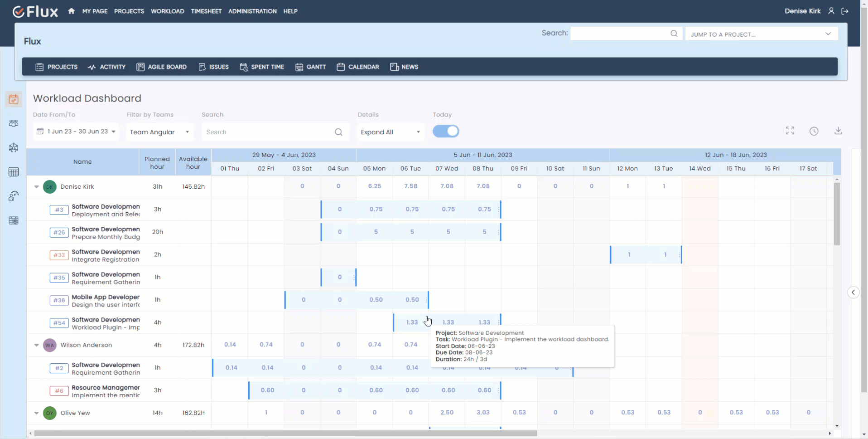Open issue #54 Workload Plugin link
Viewport: 868px width, 439px height.
[59, 323]
